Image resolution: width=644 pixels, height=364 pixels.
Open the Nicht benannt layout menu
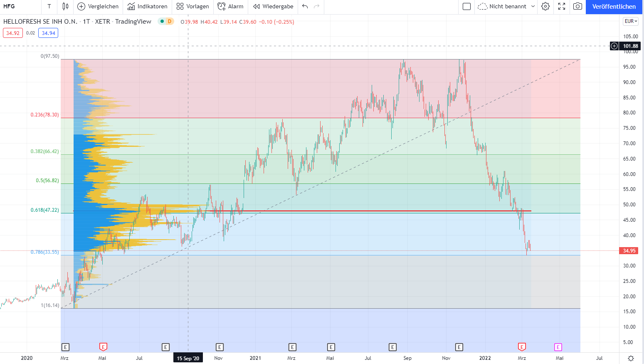pyautogui.click(x=506, y=6)
